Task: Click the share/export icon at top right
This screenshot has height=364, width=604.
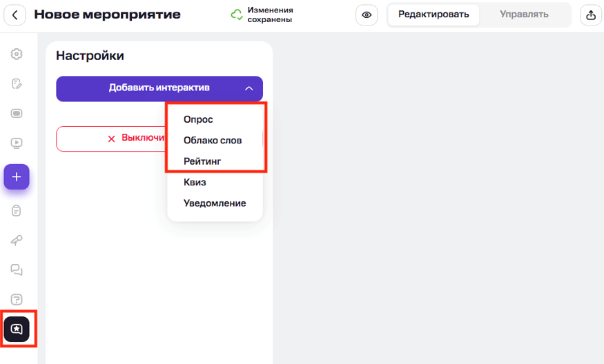Action: 591,14
